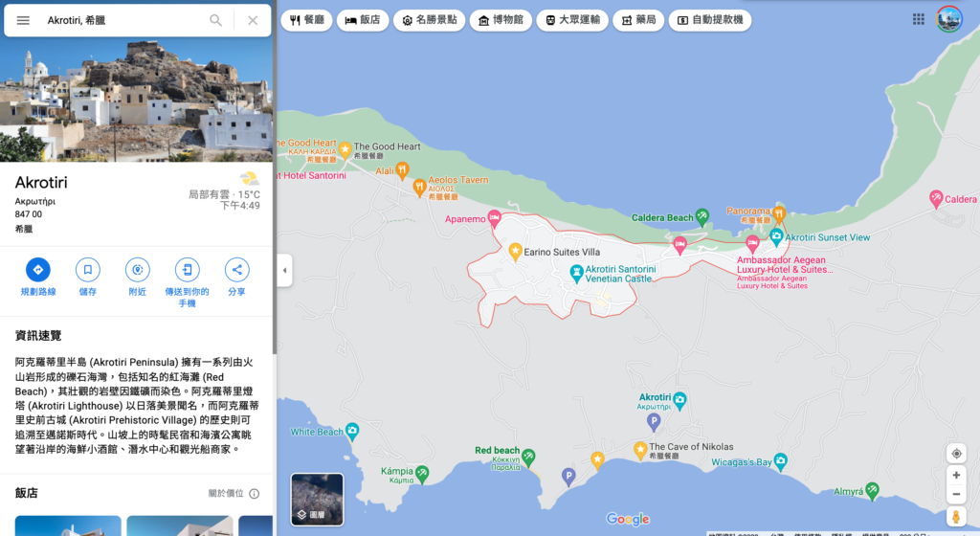Viewport: 980px width, 536px height.
Task: Show my current location
Action: pyautogui.click(x=955, y=454)
